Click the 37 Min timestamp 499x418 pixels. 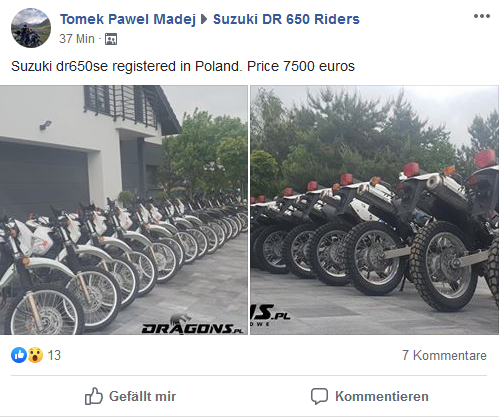(77, 39)
